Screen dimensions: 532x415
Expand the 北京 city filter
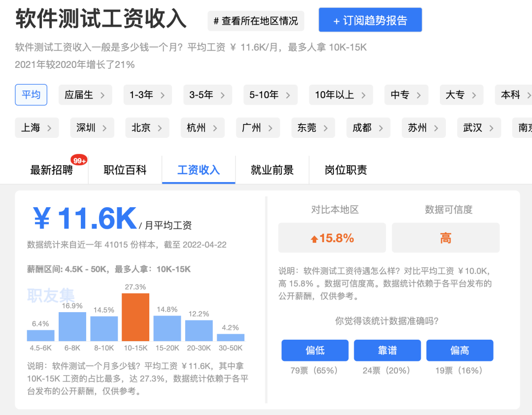[147, 128]
